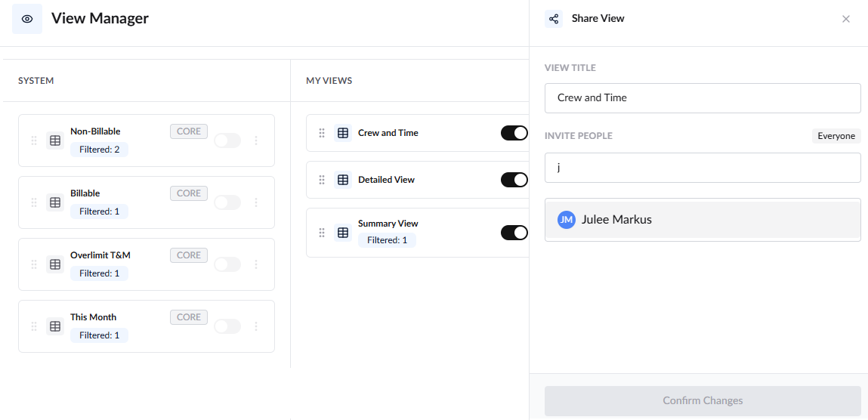Disable the Detailed View toggle

[x=514, y=180]
